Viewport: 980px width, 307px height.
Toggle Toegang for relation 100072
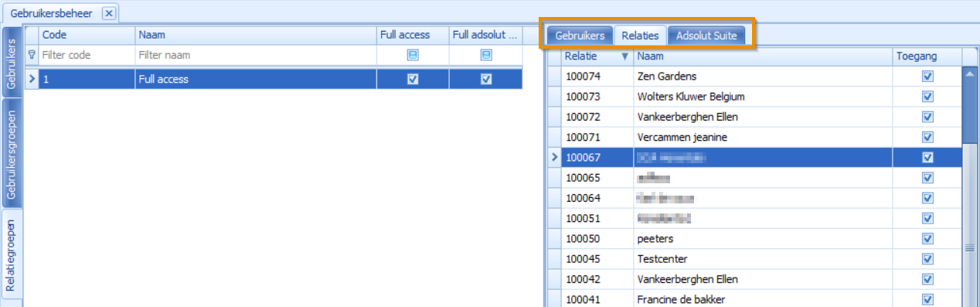click(x=927, y=117)
